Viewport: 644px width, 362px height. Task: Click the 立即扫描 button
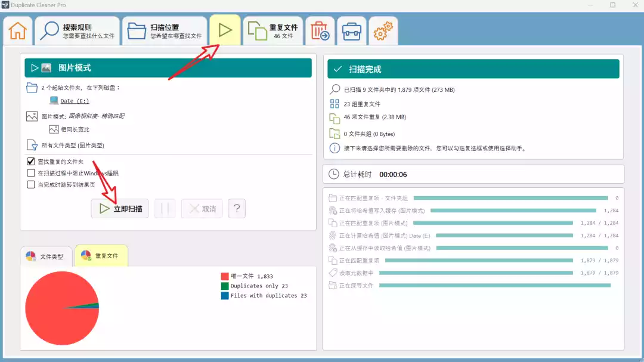point(120,209)
